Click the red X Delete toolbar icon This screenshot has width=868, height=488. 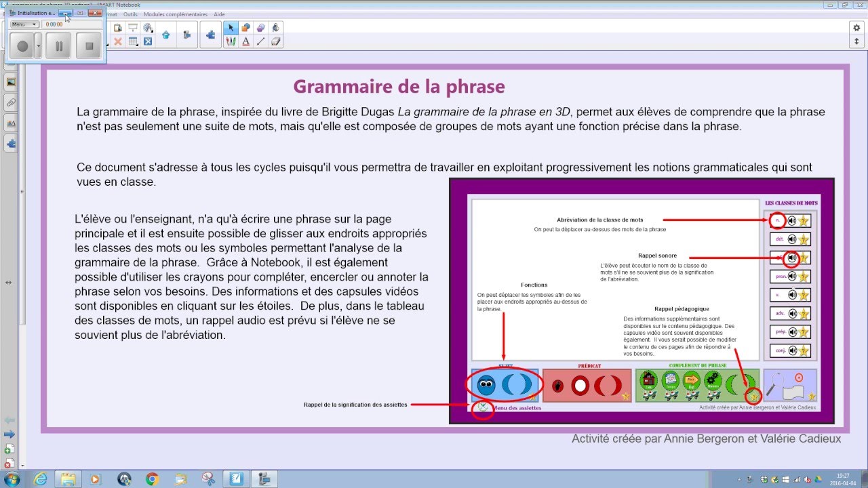[118, 41]
